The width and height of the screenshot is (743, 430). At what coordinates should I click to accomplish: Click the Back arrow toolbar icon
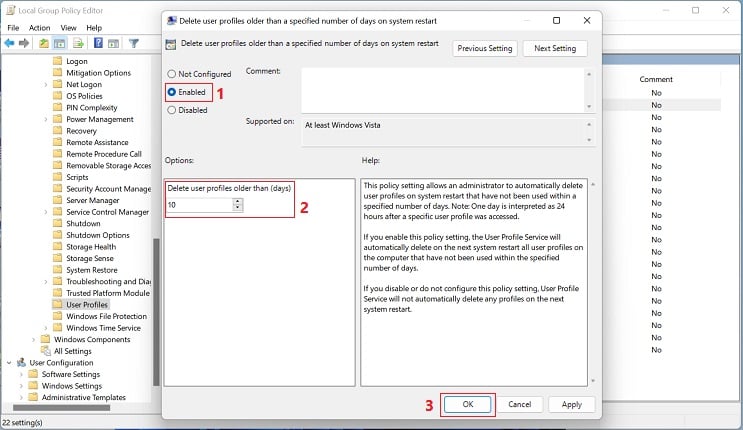point(9,43)
